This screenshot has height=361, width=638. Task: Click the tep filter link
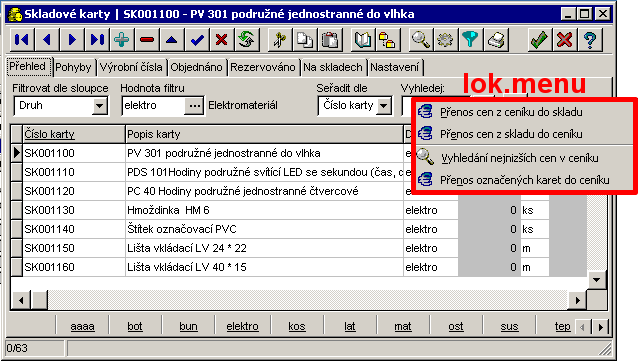(563, 326)
